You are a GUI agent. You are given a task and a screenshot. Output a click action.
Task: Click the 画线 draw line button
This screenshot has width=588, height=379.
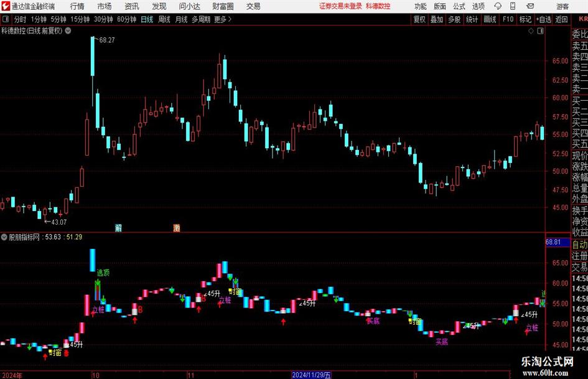coord(490,19)
